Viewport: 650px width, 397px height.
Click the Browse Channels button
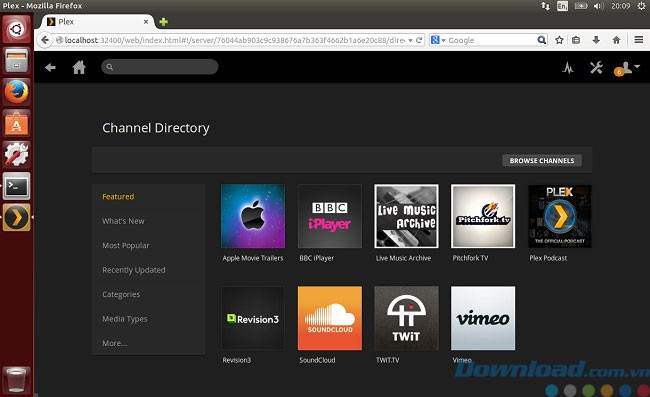tap(542, 160)
